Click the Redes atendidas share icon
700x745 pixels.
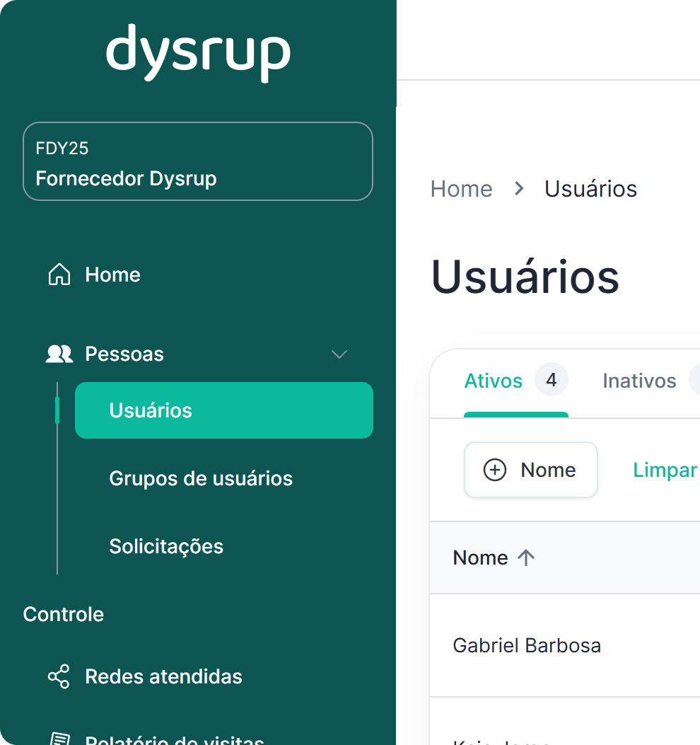59,676
